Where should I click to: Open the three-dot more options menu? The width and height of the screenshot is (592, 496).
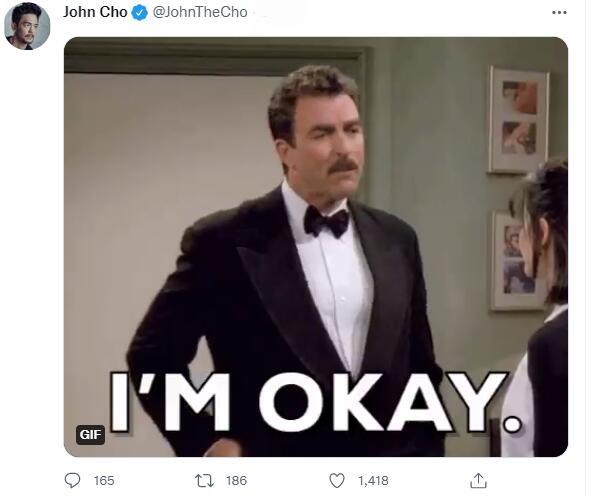pyautogui.click(x=559, y=12)
